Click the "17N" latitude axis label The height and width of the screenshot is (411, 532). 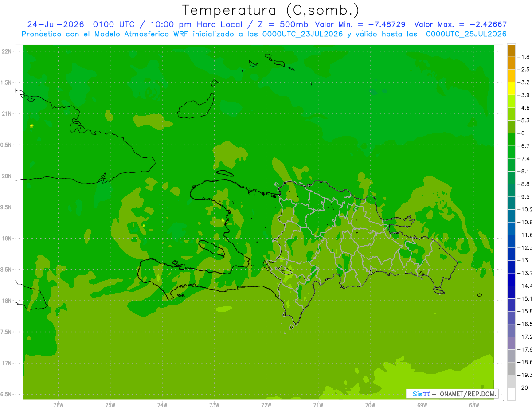[x=7, y=363]
